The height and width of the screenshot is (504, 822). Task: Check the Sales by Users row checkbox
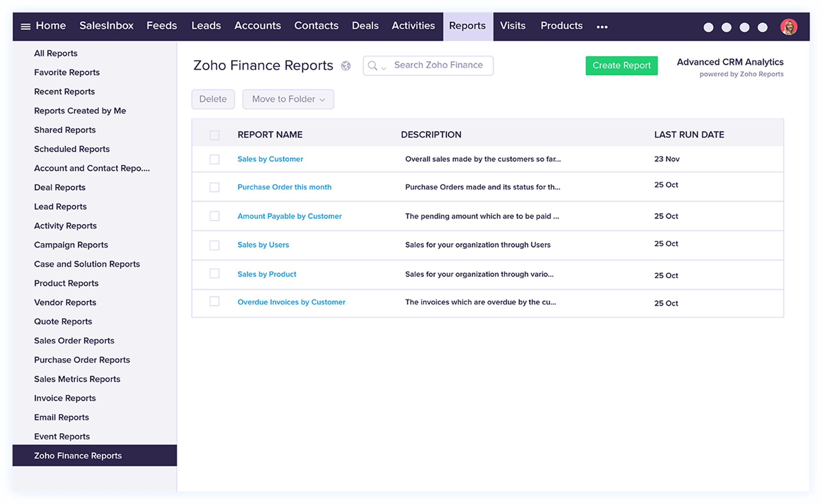214,245
